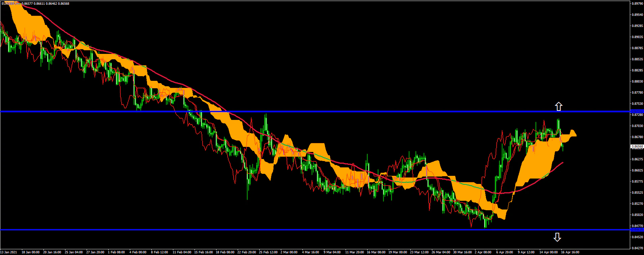Click the white up arrow above resistance line
The width and height of the screenshot is (644, 255).
pos(559,106)
